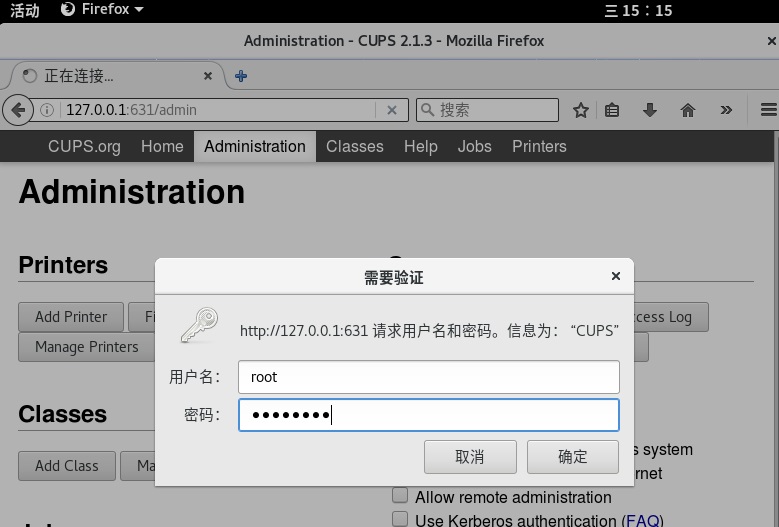Click the dialog message mentioning CUPS
Image resolution: width=779 pixels, height=527 pixels.
429,331
